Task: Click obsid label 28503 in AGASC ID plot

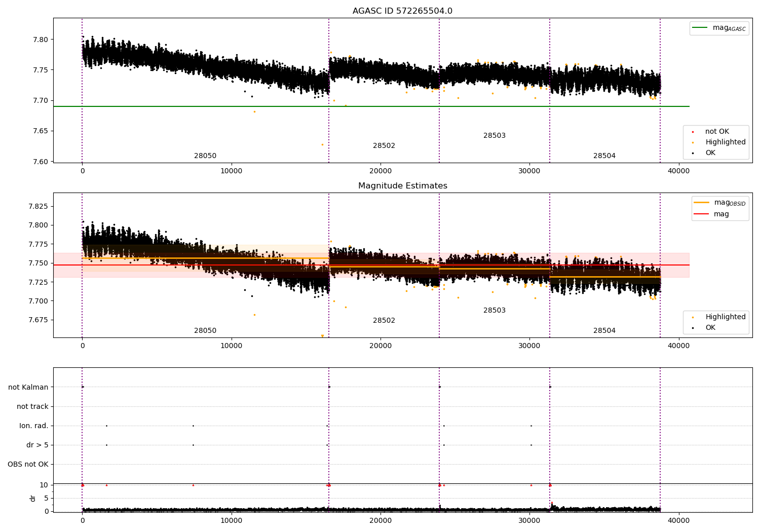Action: click(x=495, y=136)
